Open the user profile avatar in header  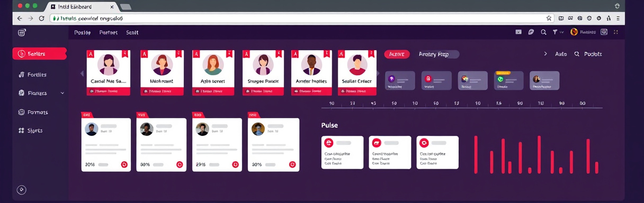(x=574, y=32)
